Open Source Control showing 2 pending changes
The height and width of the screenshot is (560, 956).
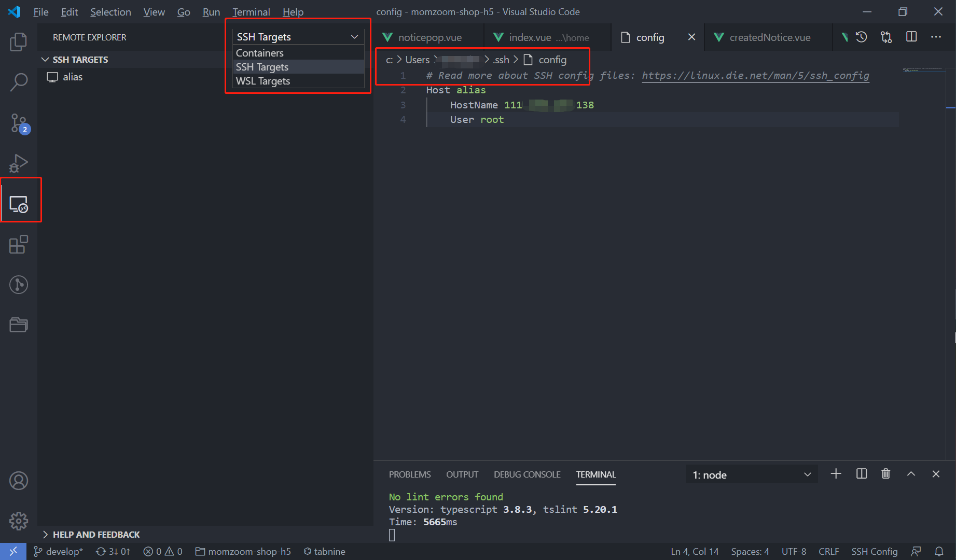click(19, 123)
